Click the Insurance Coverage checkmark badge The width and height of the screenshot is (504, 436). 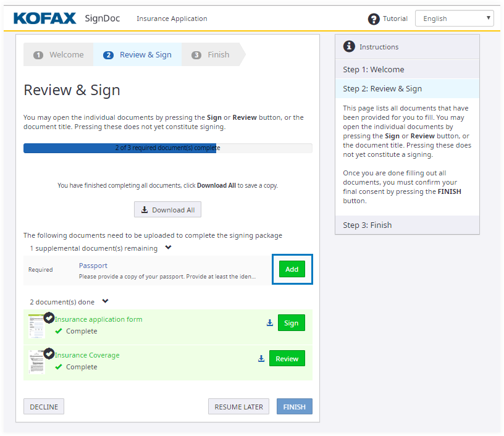[x=49, y=354]
